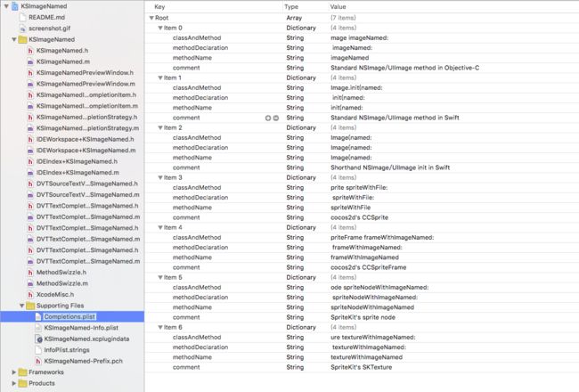Open KSImageNamedPreviewWindow.m file
Screen dimensions: 579x392
pos(86,84)
